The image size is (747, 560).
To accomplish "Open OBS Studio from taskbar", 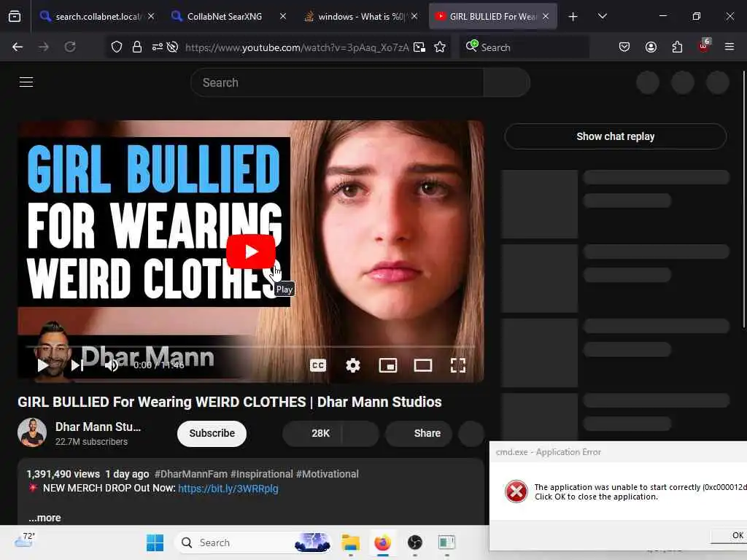I will coord(415,542).
